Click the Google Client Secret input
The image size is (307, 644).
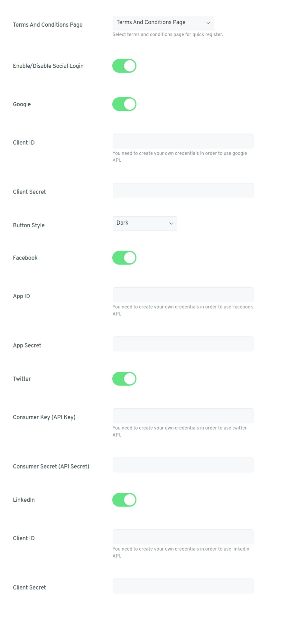coord(183,190)
